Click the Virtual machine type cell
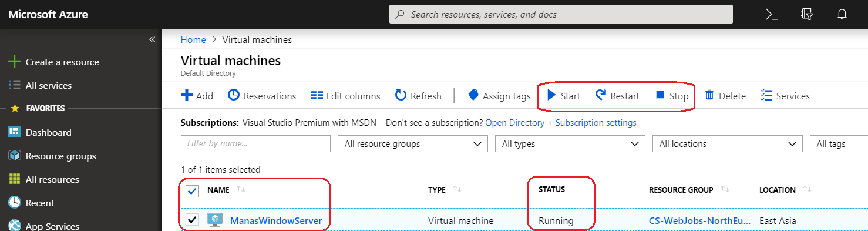Image resolution: width=868 pixels, height=231 pixels. (461, 220)
